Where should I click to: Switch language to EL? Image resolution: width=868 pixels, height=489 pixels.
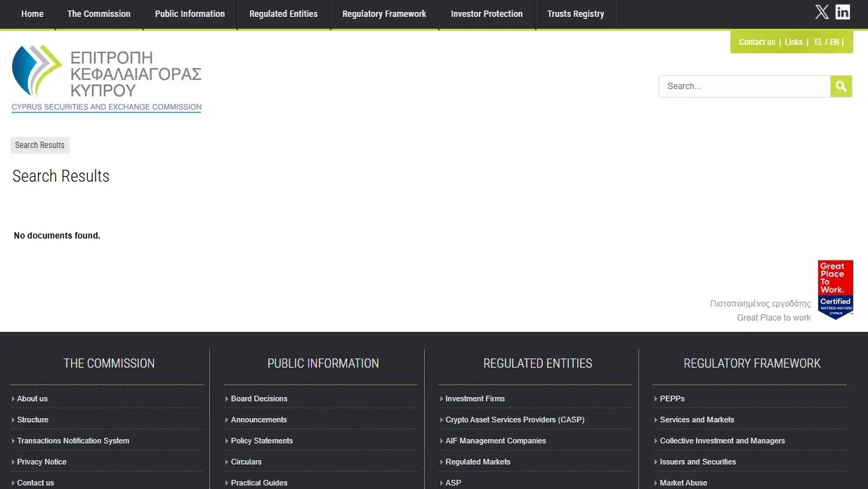pyautogui.click(x=818, y=42)
